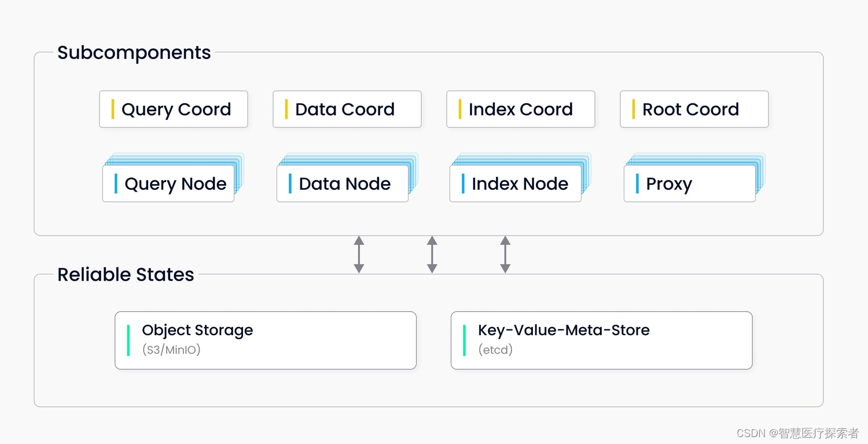The height and width of the screenshot is (444, 868).
Task: Click the rightmost double-headed arrow
Action: 505,255
